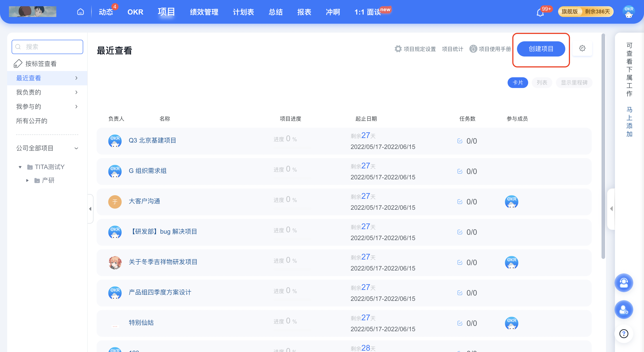
Task: Click the 按标签查看 tag icon
Action: pos(18,64)
